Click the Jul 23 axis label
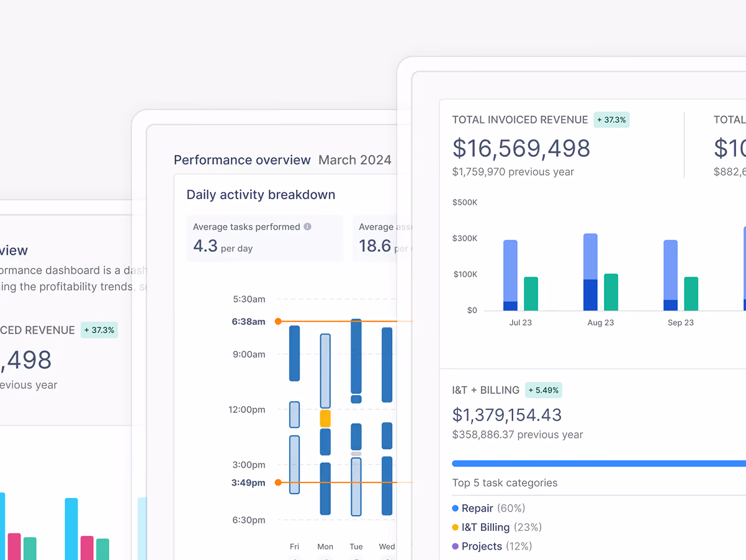The height and width of the screenshot is (560, 746). point(520,322)
